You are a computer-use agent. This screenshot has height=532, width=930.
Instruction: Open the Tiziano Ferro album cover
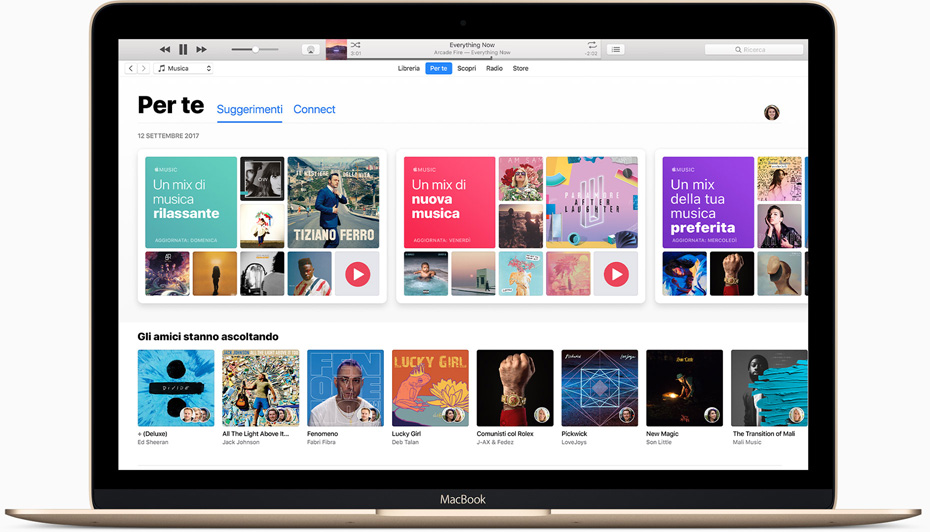(x=333, y=202)
